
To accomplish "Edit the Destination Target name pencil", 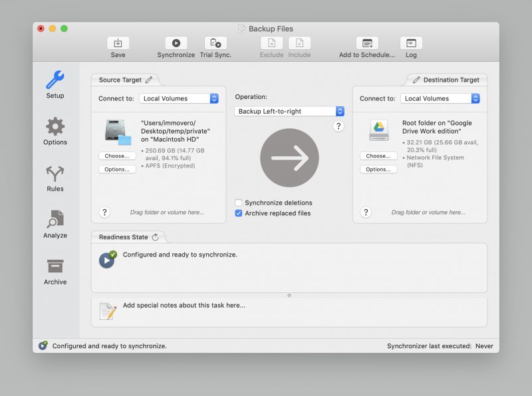I will [416, 80].
